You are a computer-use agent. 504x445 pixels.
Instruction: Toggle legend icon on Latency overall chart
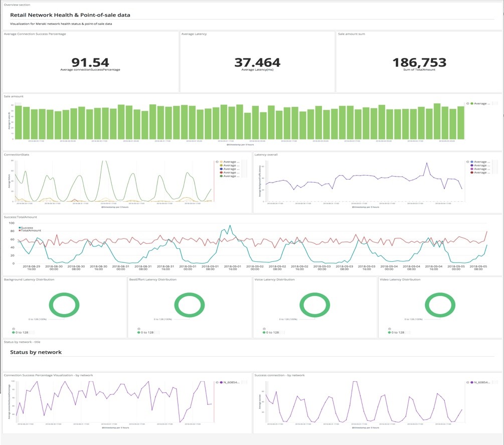click(x=467, y=162)
